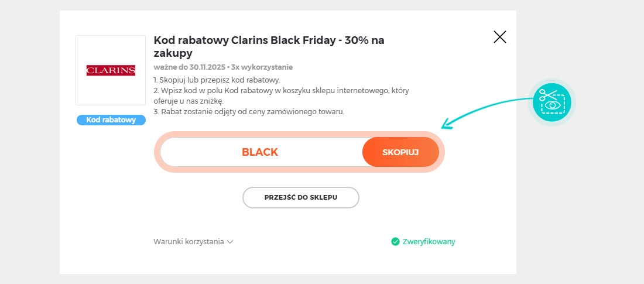Close the coupon popup with the X

[x=500, y=37]
